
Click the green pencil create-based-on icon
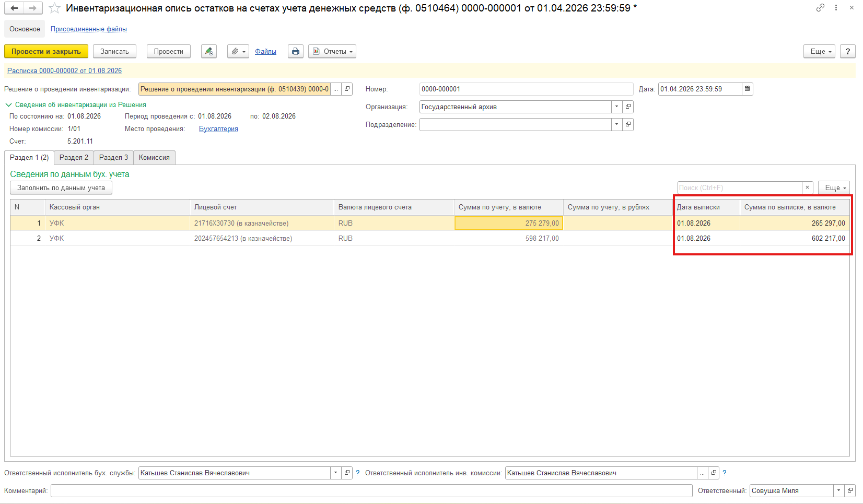[209, 51]
